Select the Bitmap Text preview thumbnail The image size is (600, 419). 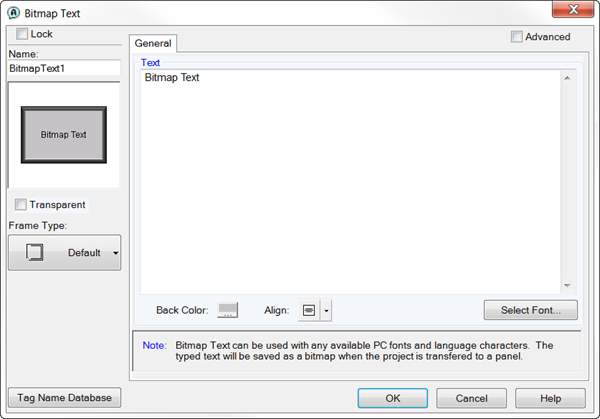(x=64, y=135)
